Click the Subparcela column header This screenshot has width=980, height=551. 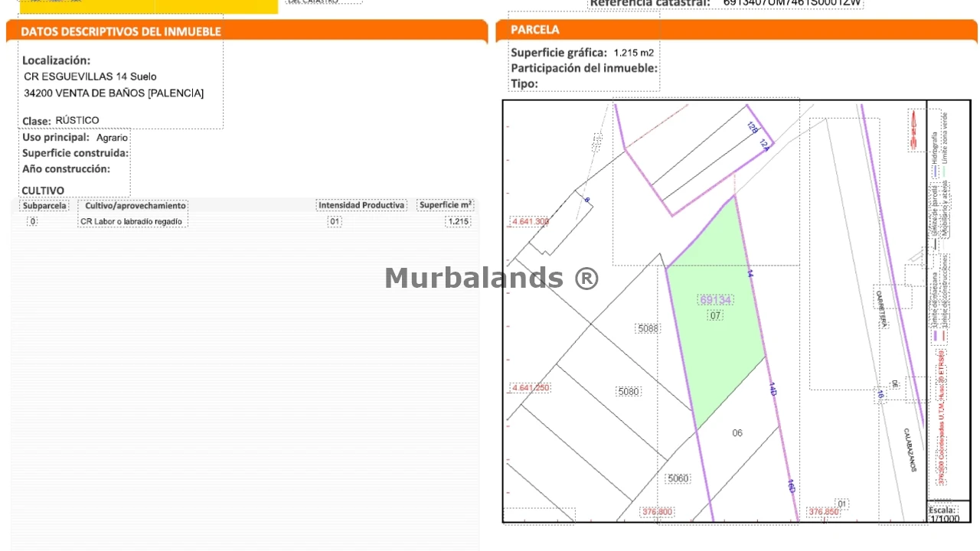point(44,205)
